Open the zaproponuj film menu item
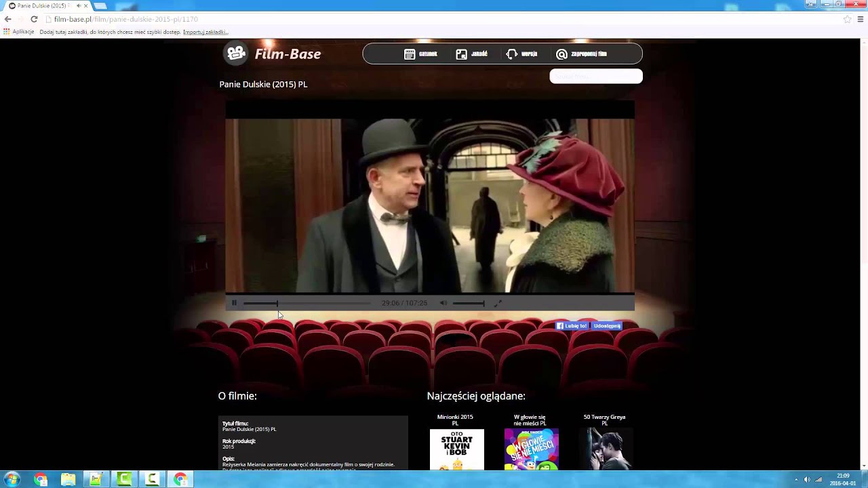The image size is (868, 488). (581, 54)
